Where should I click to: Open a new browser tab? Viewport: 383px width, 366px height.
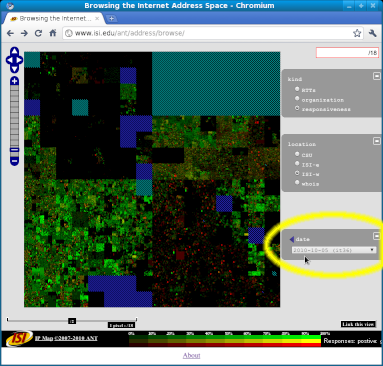[111, 19]
